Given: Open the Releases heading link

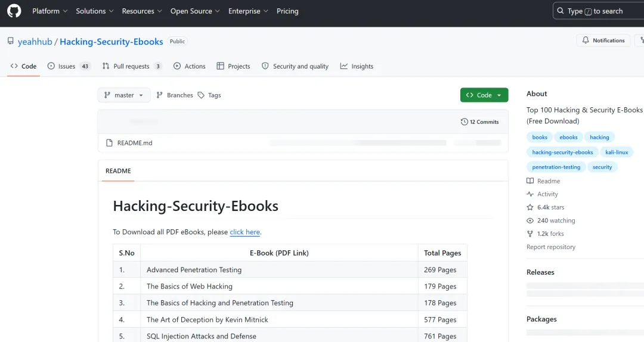Looking at the screenshot, I should 540,272.
